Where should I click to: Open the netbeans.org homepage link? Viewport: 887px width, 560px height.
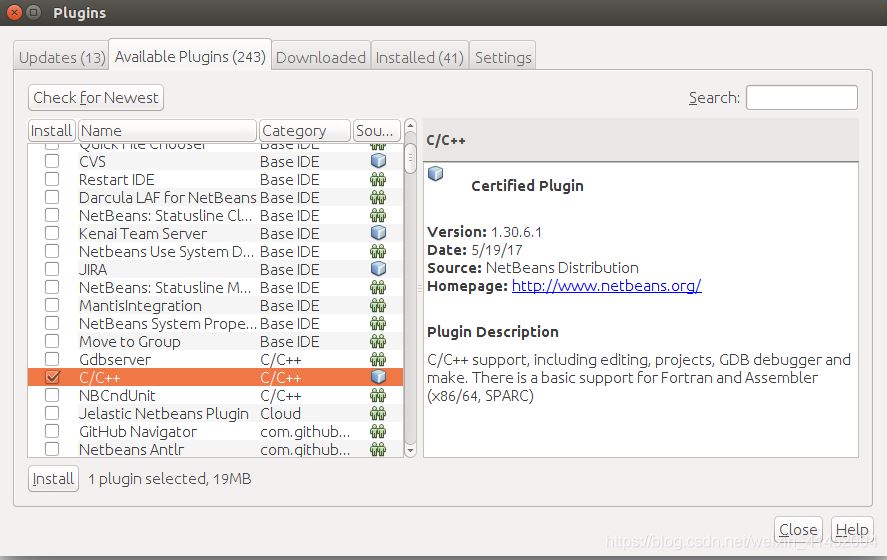[606, 285]
